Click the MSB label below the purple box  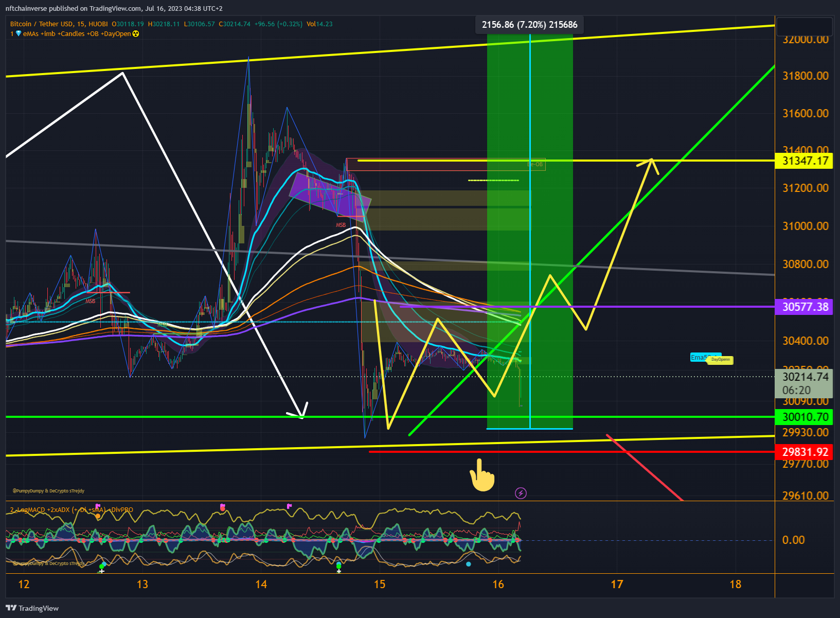pyautogui.click(x=341, y=225)
